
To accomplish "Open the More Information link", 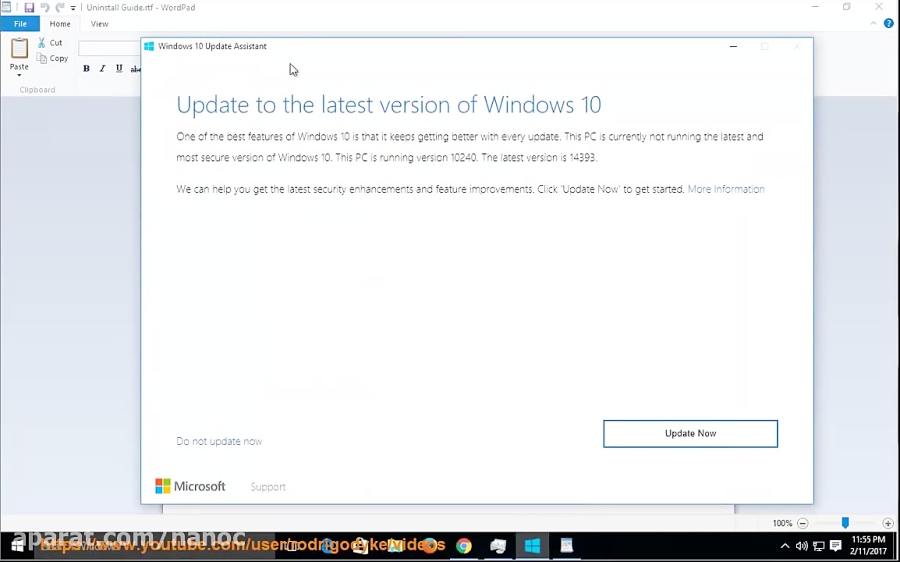I will tap(726, 189).
